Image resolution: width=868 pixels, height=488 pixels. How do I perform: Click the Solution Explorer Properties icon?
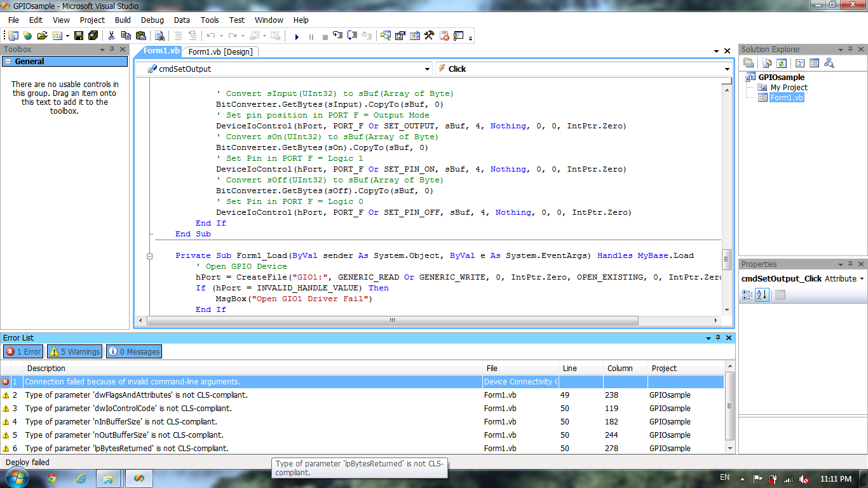click(x=749, y=63)
